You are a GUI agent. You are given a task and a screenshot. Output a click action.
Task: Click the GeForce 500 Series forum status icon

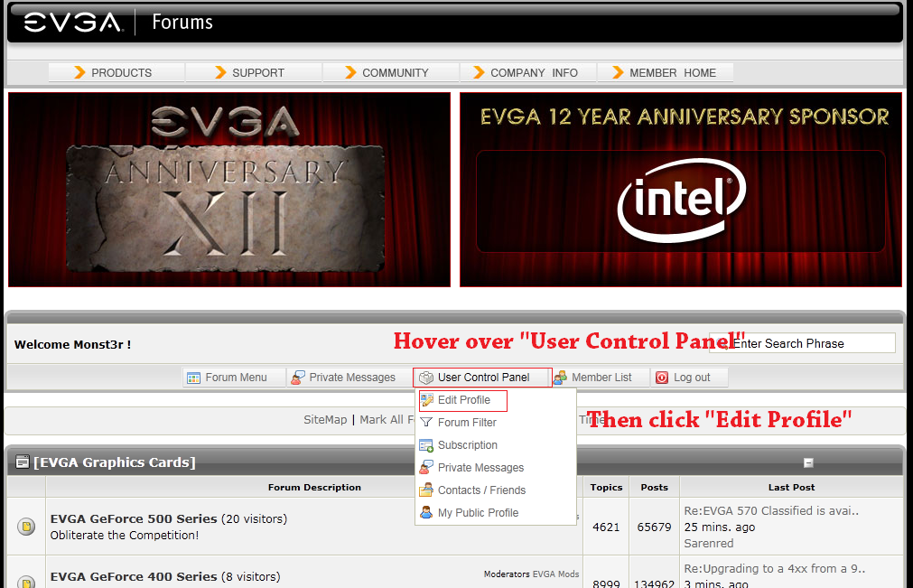[x=26, y=527]
